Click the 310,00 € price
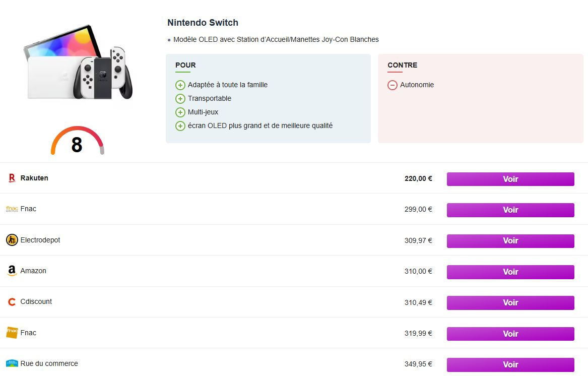 (x=418, y=271)
